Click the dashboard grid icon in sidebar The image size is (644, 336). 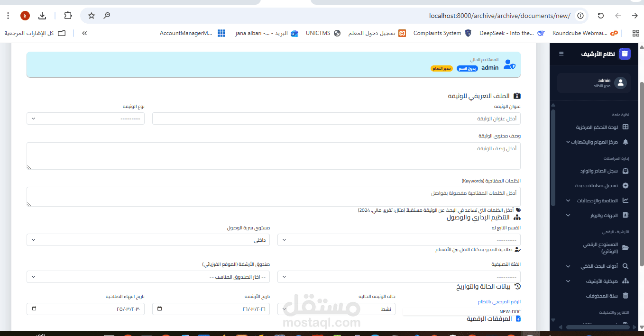point(626,127)
